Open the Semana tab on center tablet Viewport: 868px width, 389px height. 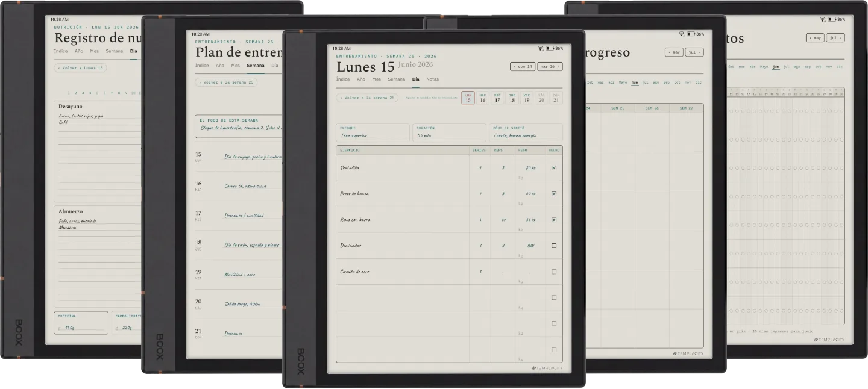pos(396,79)
